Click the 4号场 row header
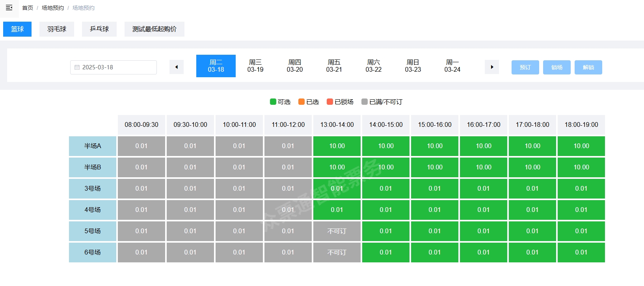This screenshot has height=286, width=644. 93,210
